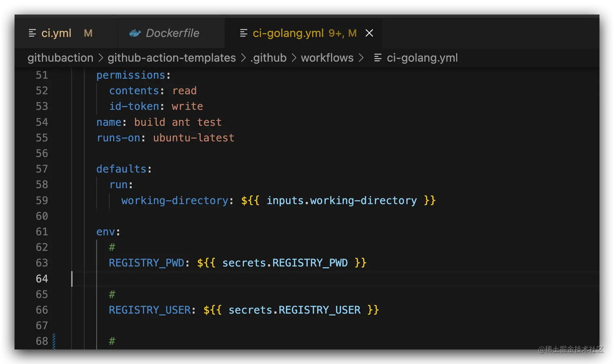Place cursor on secrets.REGISTRY_PWD text
The image size is (614, 364).
284,263
